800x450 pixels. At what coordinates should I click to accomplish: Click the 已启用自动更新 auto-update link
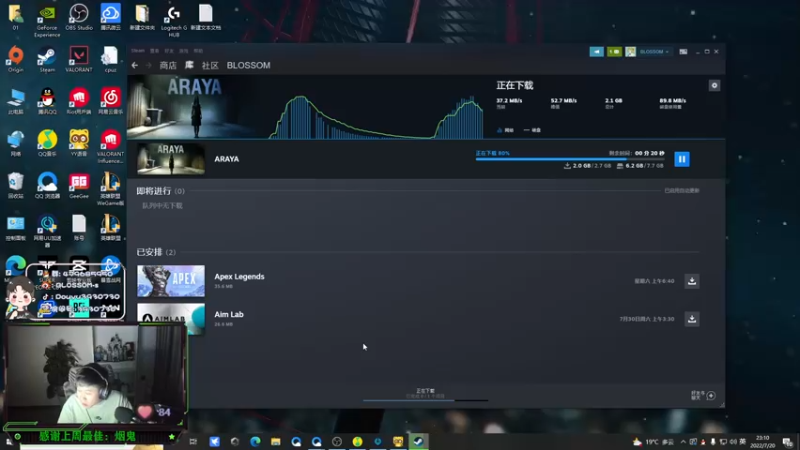point(682,191)
